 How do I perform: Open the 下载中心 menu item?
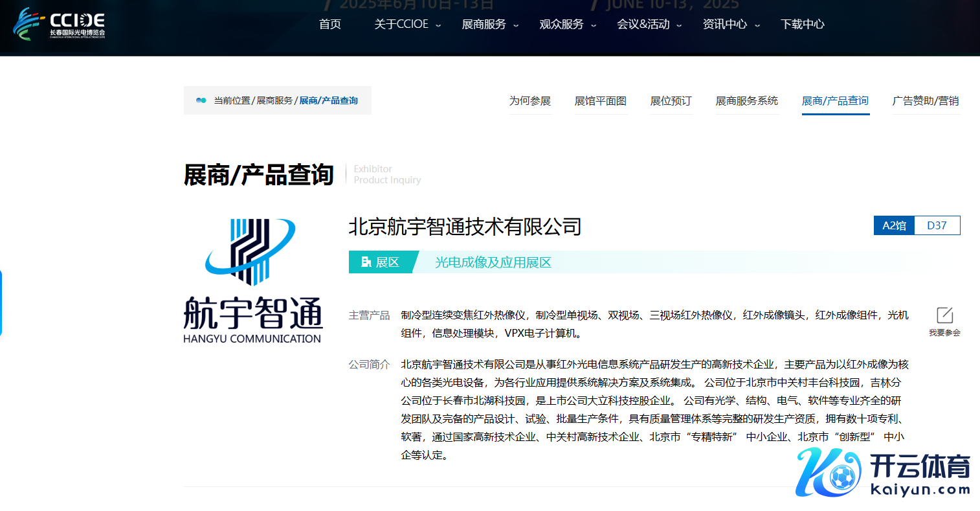tap(802, 24)
